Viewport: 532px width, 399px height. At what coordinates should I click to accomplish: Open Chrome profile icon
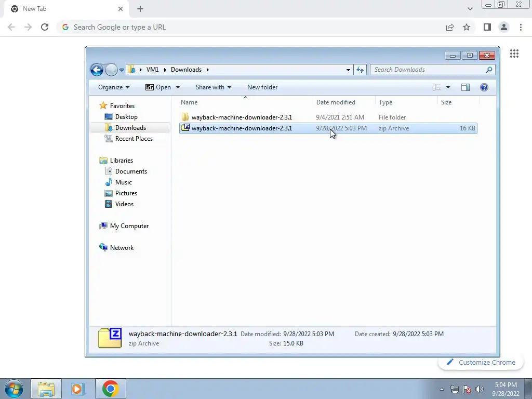[x=504, y=27]
